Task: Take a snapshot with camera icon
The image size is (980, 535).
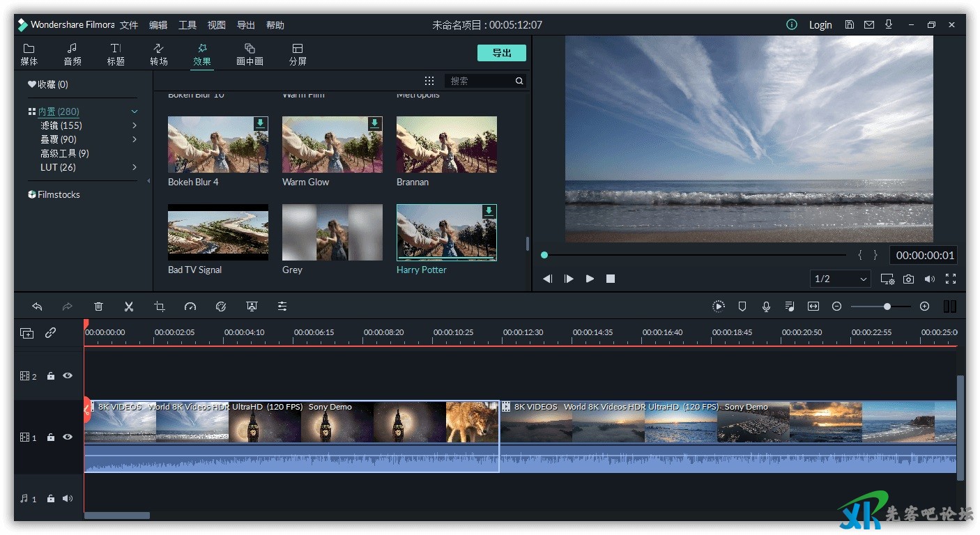Action: [x=908, y=279]
